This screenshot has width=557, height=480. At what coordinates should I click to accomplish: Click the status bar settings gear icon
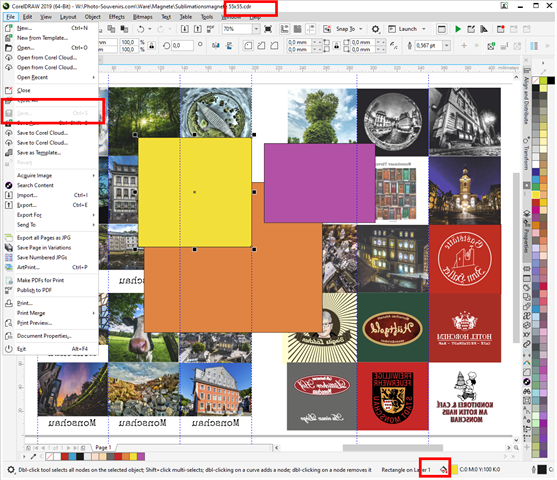11,470
